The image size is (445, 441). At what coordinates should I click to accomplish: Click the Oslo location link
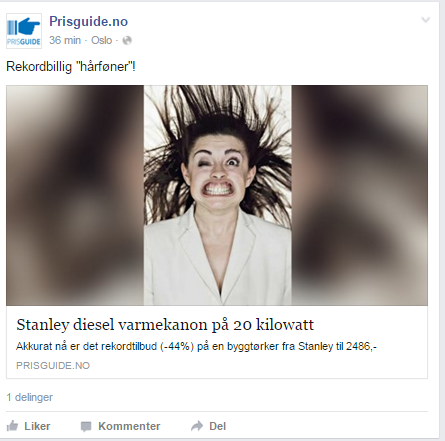tap(101, 40)
